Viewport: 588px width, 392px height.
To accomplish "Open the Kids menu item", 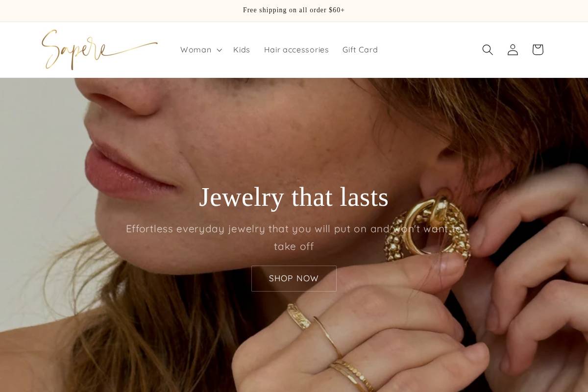I will (242, 49).
